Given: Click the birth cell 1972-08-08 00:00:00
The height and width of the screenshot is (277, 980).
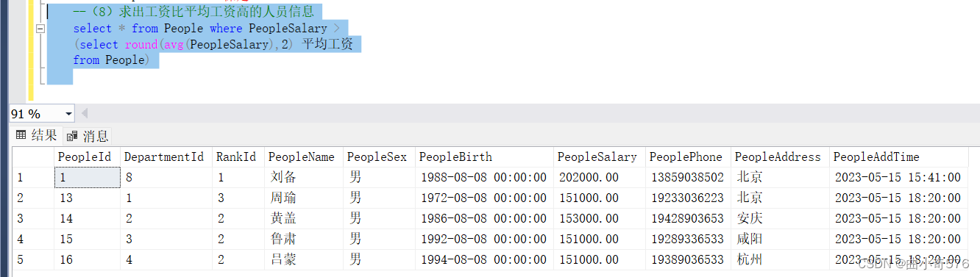Looking at the screenshot, I should [485, 198].
